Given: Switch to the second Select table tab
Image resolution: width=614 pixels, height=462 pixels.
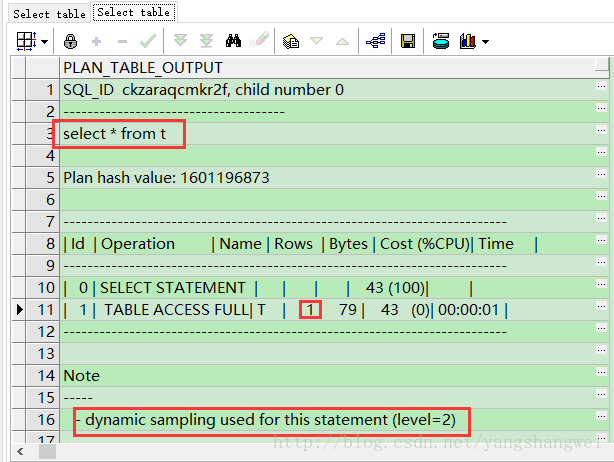Looking at the screenshot, I should tap(133, 13).
